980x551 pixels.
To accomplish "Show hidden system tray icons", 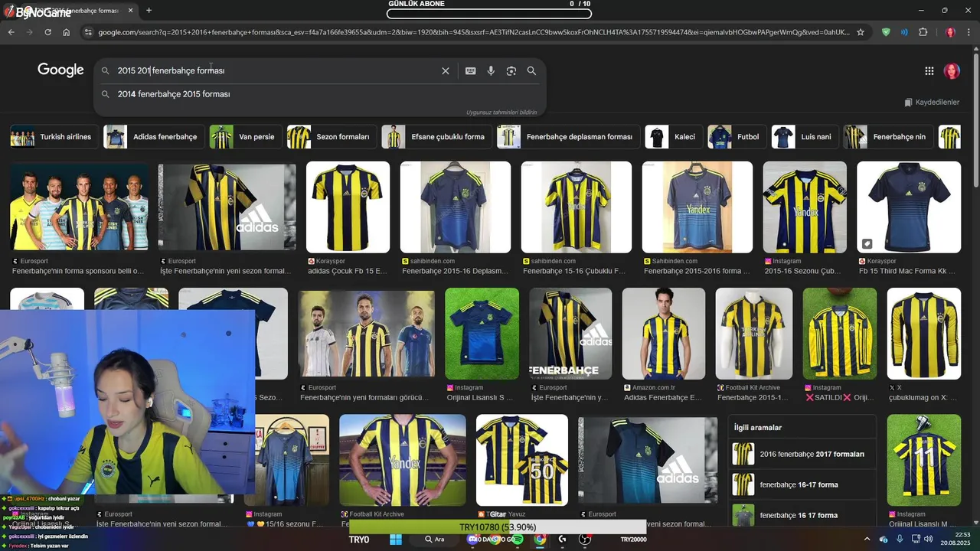I will point(867,540).
